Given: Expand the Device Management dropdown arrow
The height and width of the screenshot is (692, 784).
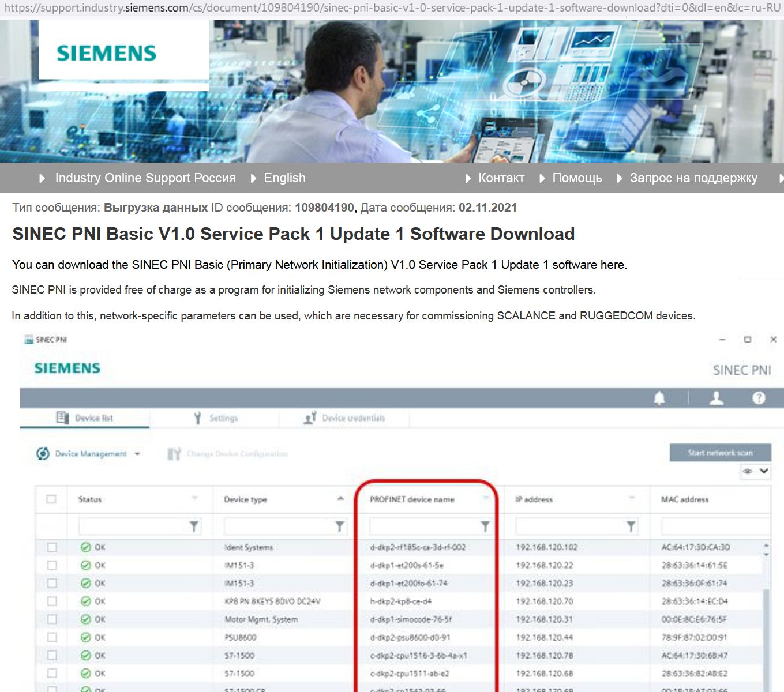Looking at the screenshot, I should tap(137, 454).
